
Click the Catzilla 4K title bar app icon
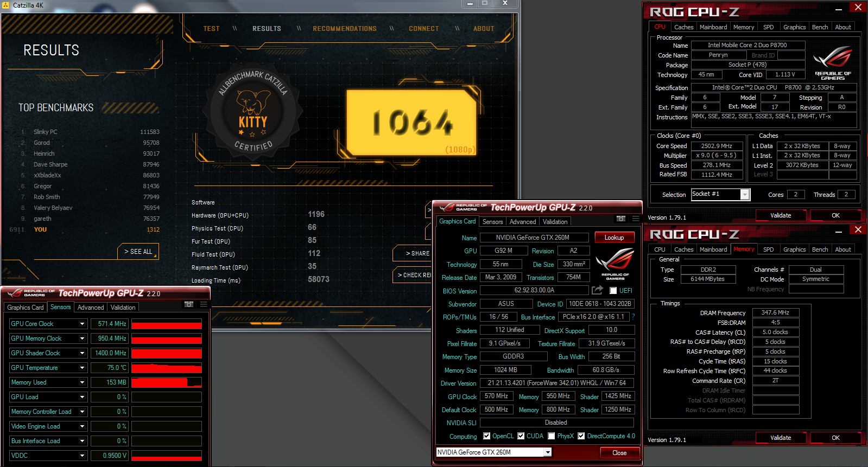(x=6, y=5)
